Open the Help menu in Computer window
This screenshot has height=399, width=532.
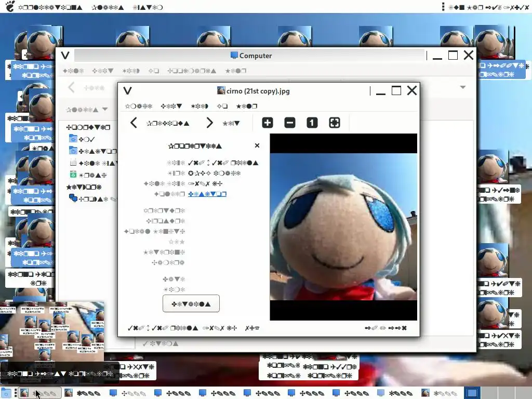coord(235,71)
